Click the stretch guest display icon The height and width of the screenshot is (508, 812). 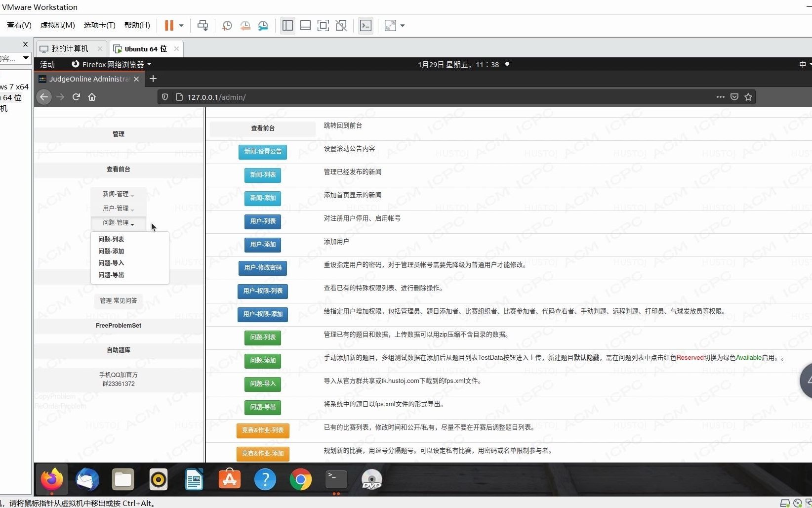pyautogui.click(x=390, y=25)
